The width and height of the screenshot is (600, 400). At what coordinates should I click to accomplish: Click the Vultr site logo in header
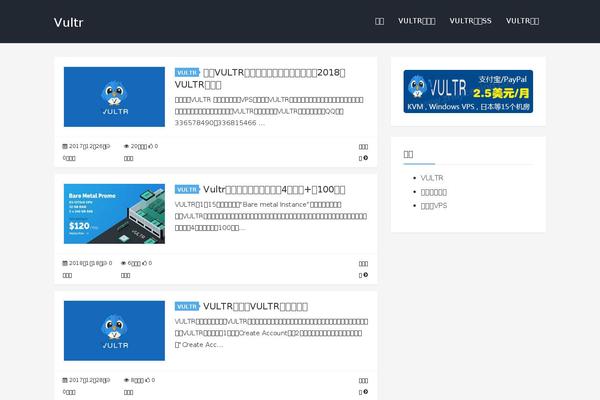pos(68,22)
